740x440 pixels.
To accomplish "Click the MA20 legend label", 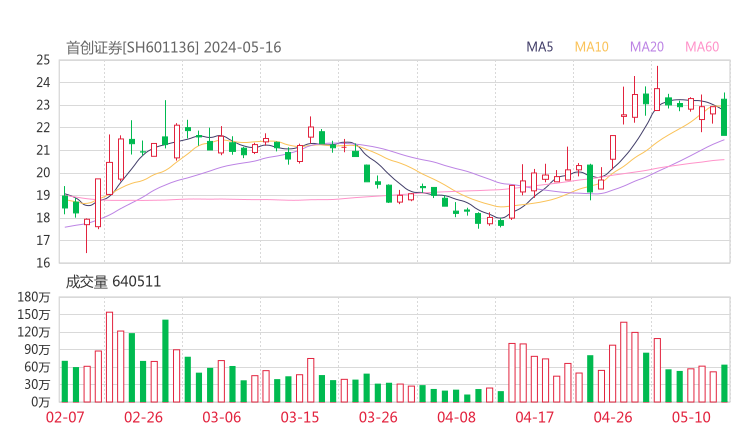I will [647, 47].
